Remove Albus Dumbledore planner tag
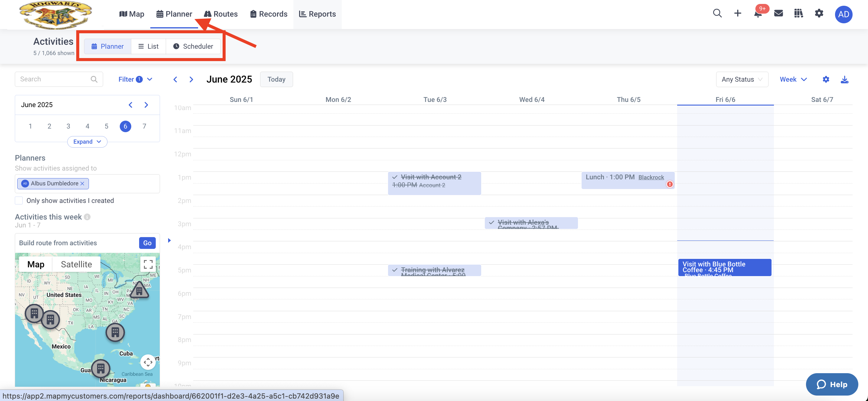The image size is (868, 401). pos(82,184)
